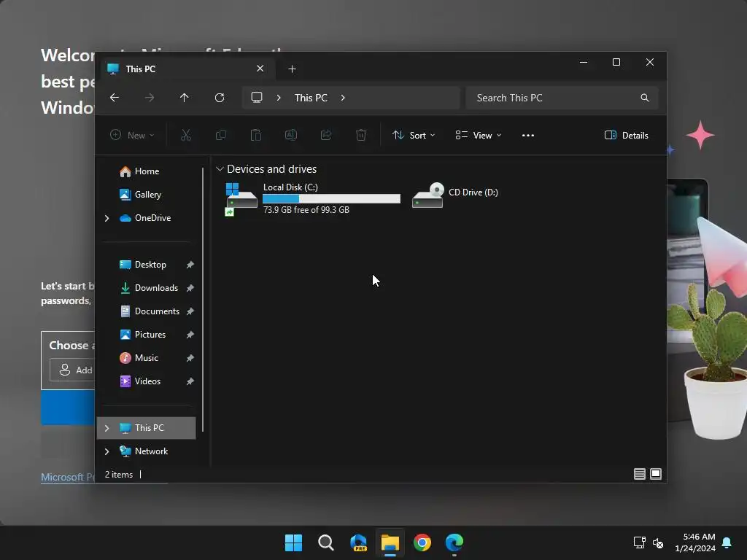Open Home in navigation pane
The image size is (747, 560).
(x=147, y=171)
